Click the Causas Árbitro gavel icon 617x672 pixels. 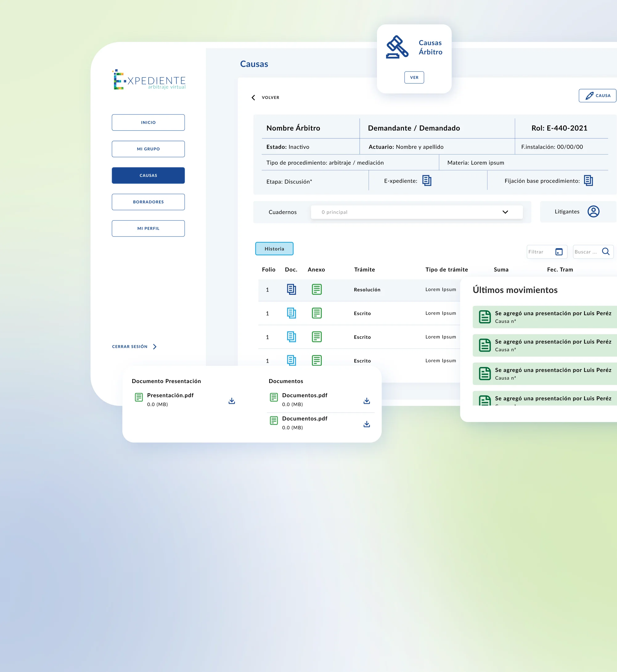point(397,47)
